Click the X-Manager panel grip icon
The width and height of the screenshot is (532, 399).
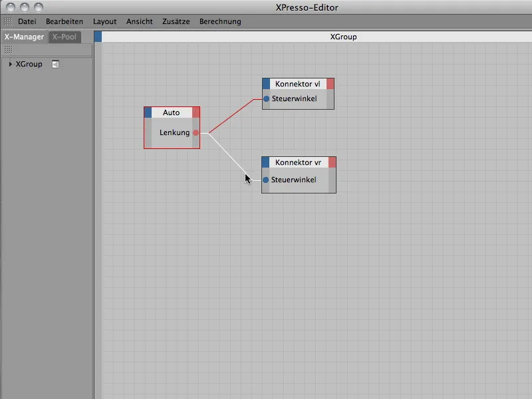[x=8, y=50]
